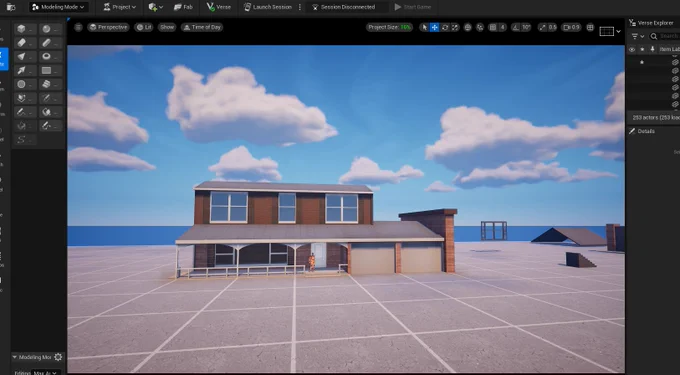
Task: Click the Start Game play button
Action: pyautogui.click(x=412, y=7)
